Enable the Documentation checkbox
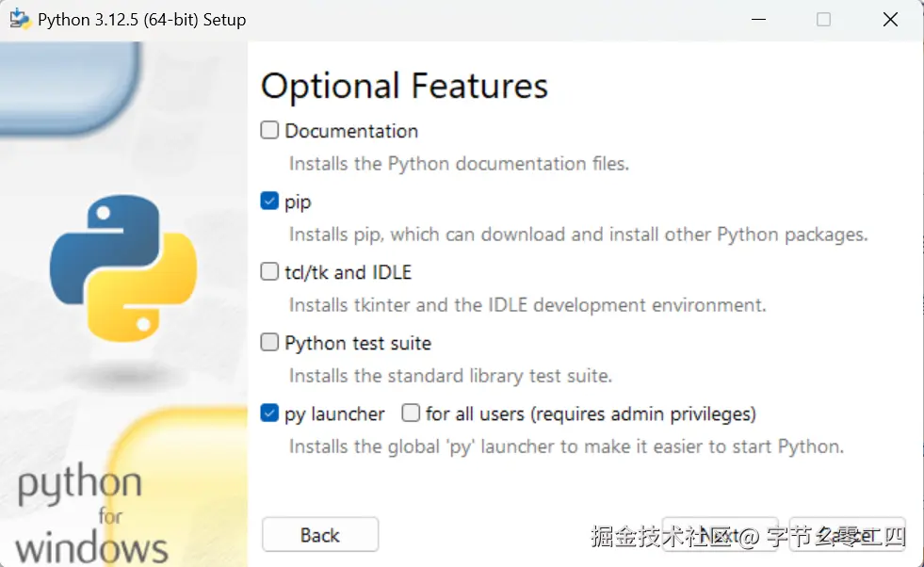Screen dimensions: 924x567 click(x=270, y=131)
